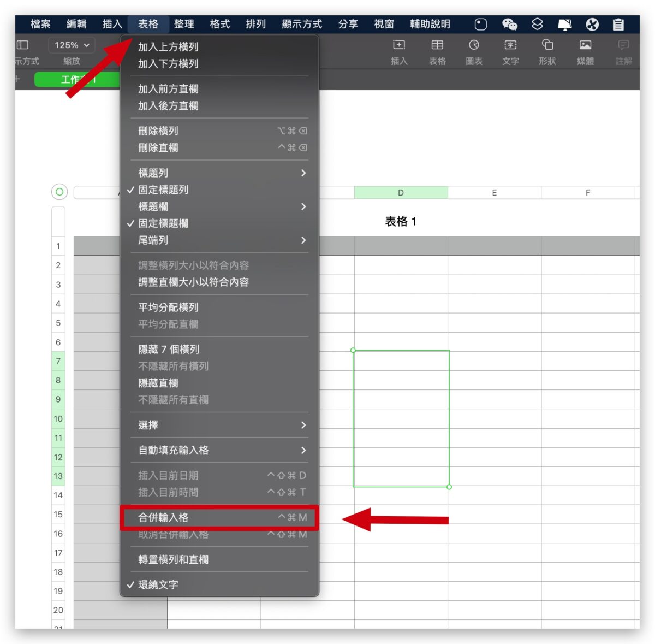Select column header E
Image resolution: width=655 pixels, height=644 pixels.
pos(495,192)
